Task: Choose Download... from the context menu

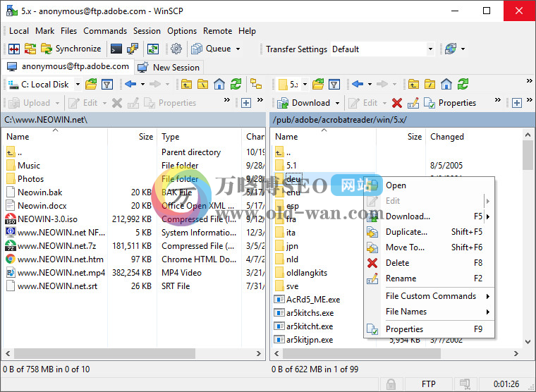Action: (429, 216)
